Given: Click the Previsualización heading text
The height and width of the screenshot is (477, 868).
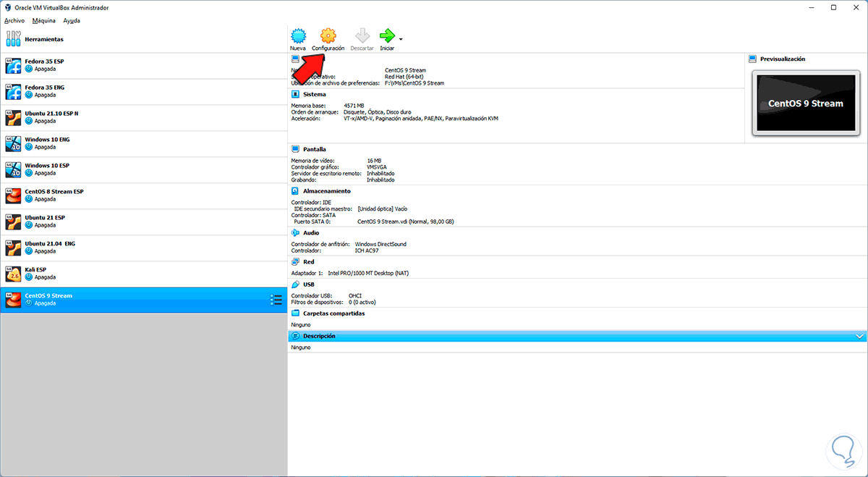Looking at the screenshot, I should (783, 59).
